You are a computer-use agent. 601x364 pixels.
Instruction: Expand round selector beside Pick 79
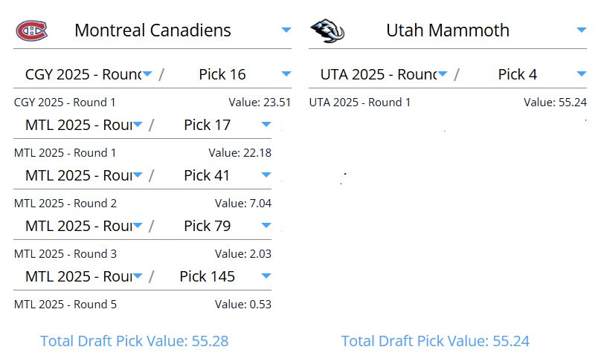coord(138,226)
